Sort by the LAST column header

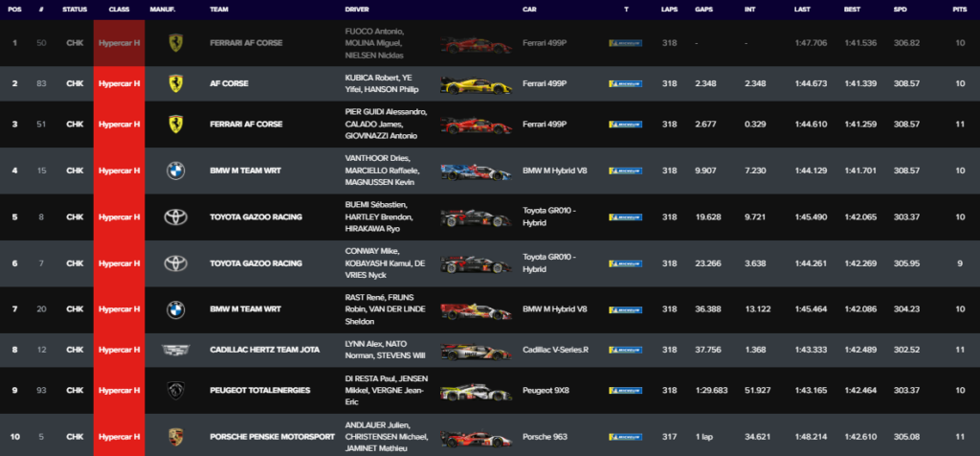pos(803,10)
